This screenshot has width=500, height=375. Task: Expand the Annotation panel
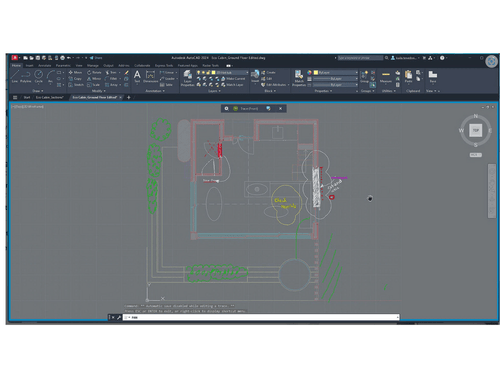pyautogui.click(x=155, y=91)
